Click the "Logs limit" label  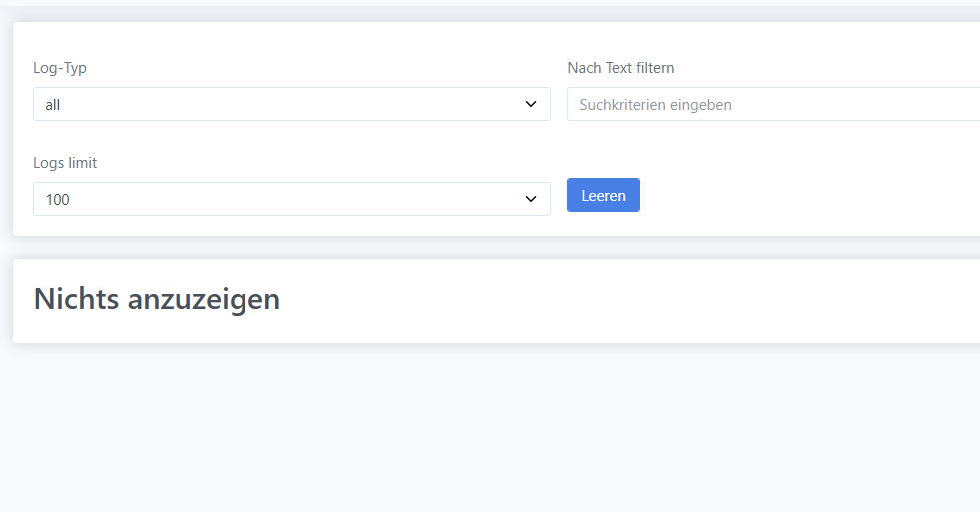[x=65, y=163]
